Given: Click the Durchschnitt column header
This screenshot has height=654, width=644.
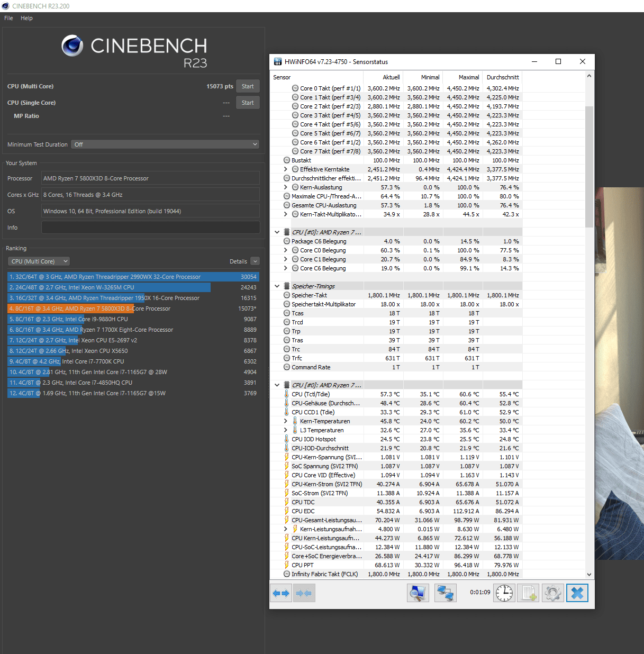Looking at the screenshot, I should (x=502, y=77).
